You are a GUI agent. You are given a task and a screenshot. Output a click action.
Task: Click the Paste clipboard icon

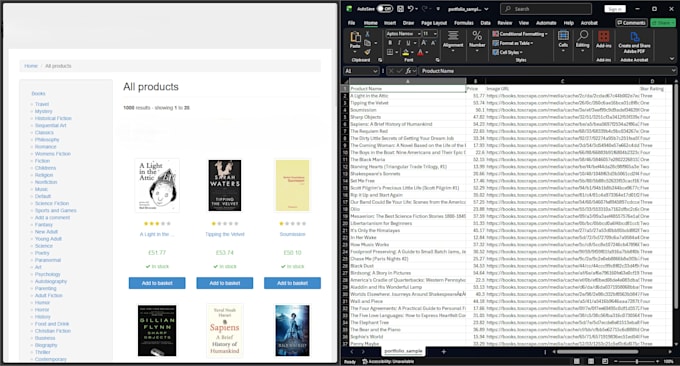coord(355,37)
